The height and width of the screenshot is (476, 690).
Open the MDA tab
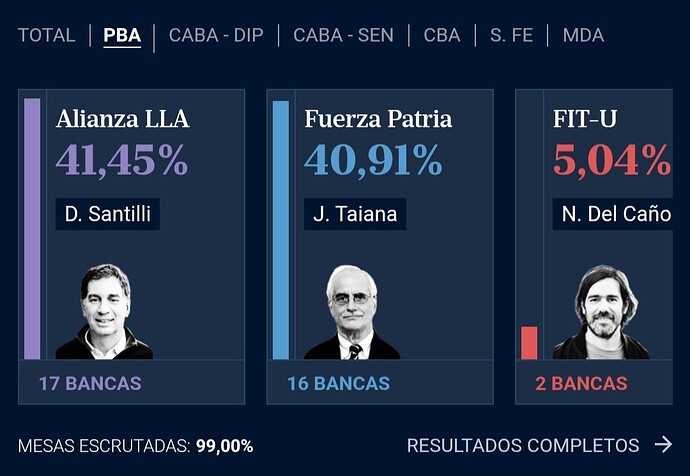pyautogui.click(x=583, y=36)
